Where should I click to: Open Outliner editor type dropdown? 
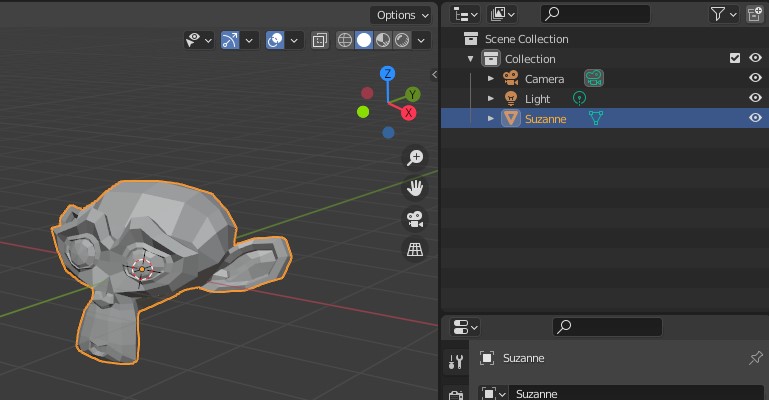coord(465,15)
